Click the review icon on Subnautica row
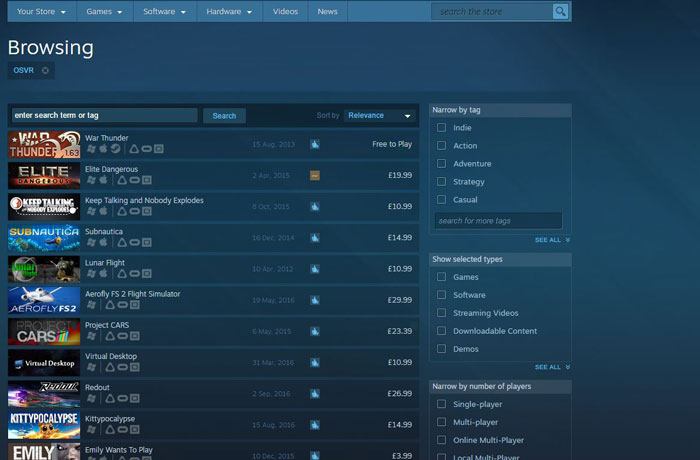 coord(315,238)
